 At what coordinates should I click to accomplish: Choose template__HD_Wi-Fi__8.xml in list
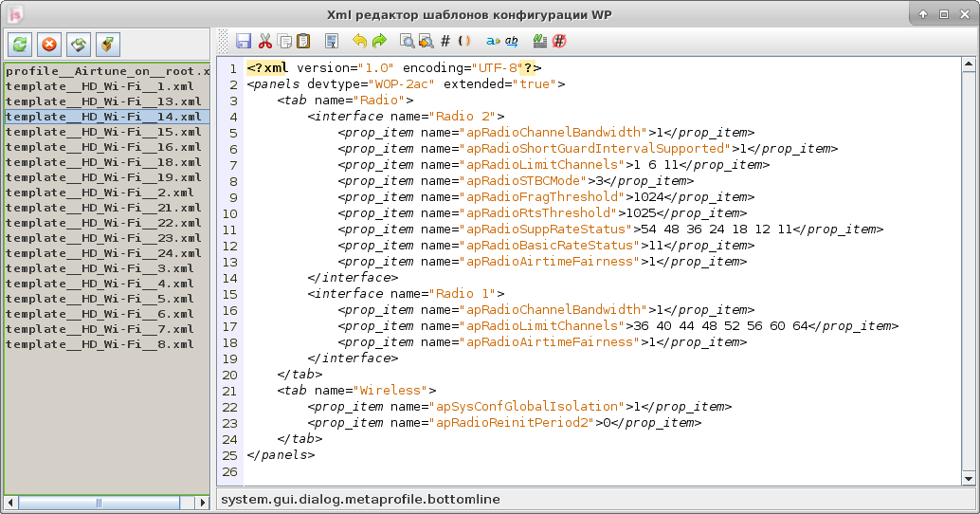(x=100, y=344)
